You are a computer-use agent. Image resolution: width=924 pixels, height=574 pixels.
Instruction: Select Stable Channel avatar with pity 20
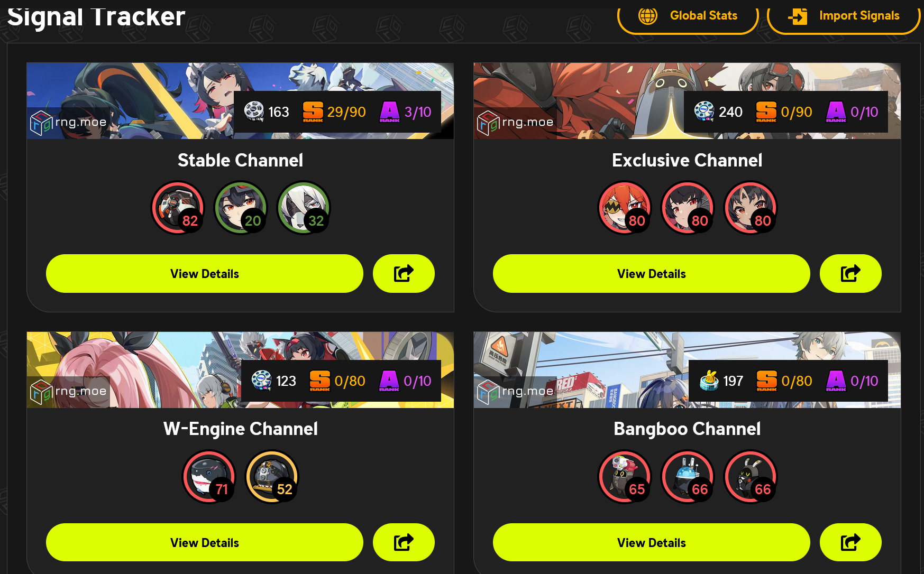pyautogui.click(x=241, y=208)
